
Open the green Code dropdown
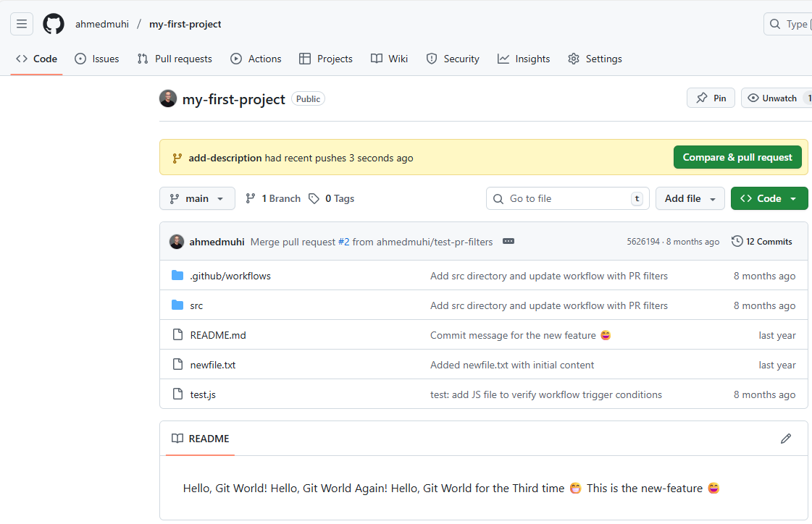pyautogui.click(x=769, y=198)
